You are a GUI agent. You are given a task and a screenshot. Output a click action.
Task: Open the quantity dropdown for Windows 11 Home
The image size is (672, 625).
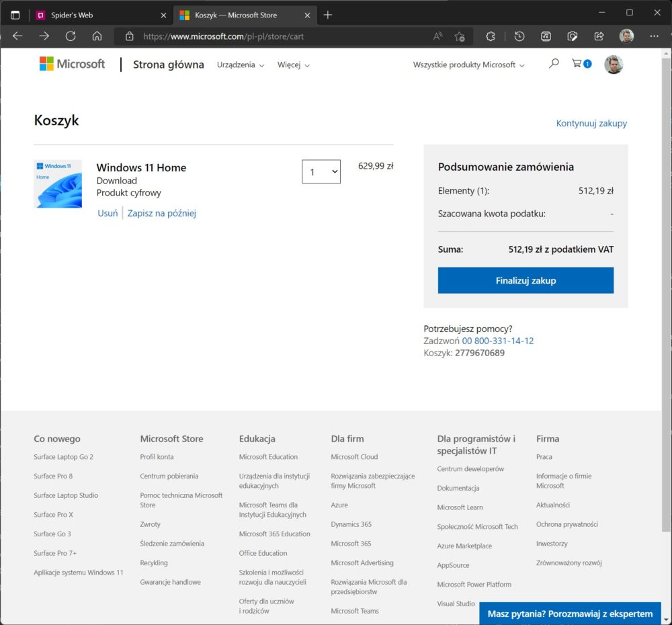[321, 171]
